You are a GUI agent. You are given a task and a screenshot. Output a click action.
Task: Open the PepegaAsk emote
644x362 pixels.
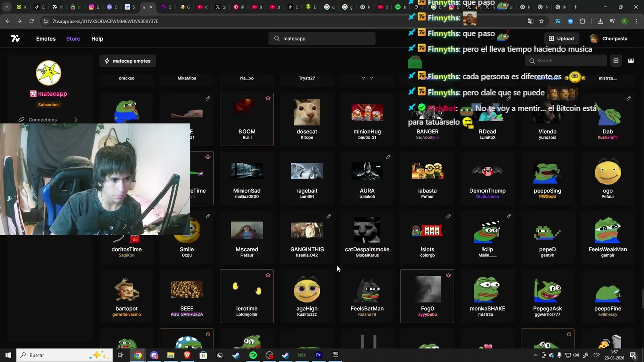point(547,296)
